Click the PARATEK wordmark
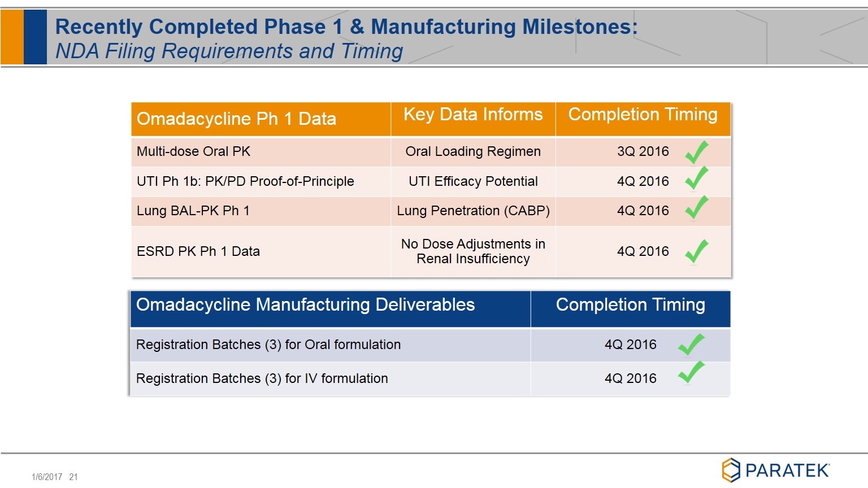Viewport: 868px width, 488px height. [x=787, y=470]
